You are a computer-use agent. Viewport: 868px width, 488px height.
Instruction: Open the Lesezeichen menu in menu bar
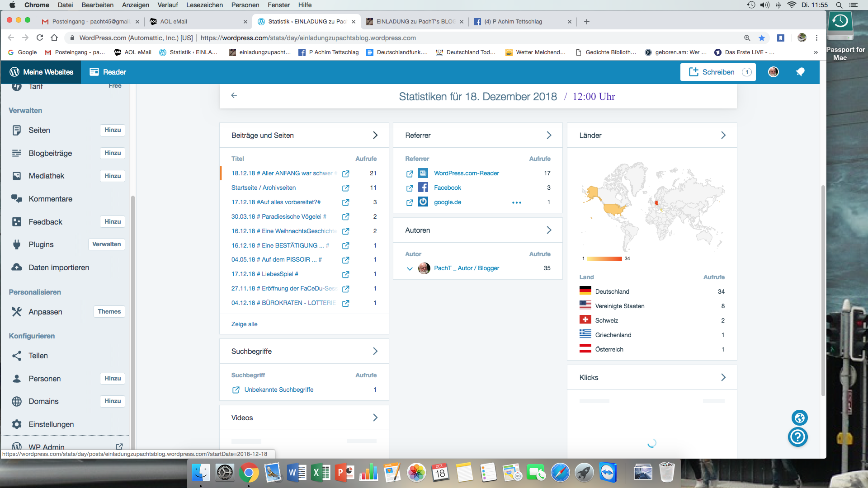(x=204, y=5)
